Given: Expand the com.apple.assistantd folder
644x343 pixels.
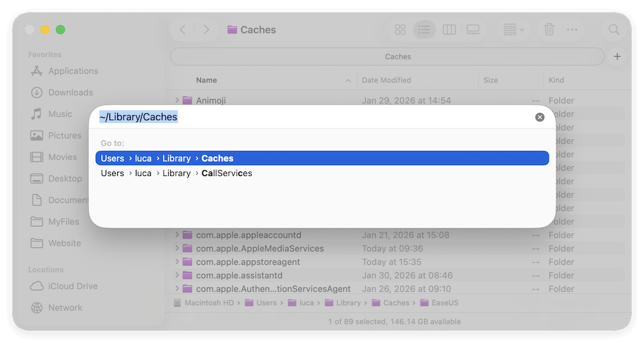Looking at the screenshot, I should click(x=176, y=275).
